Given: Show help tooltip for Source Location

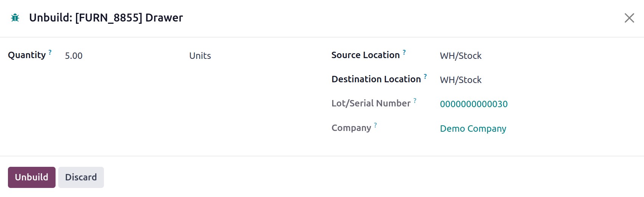Looking at the screenshot, I should coord(404,52).
